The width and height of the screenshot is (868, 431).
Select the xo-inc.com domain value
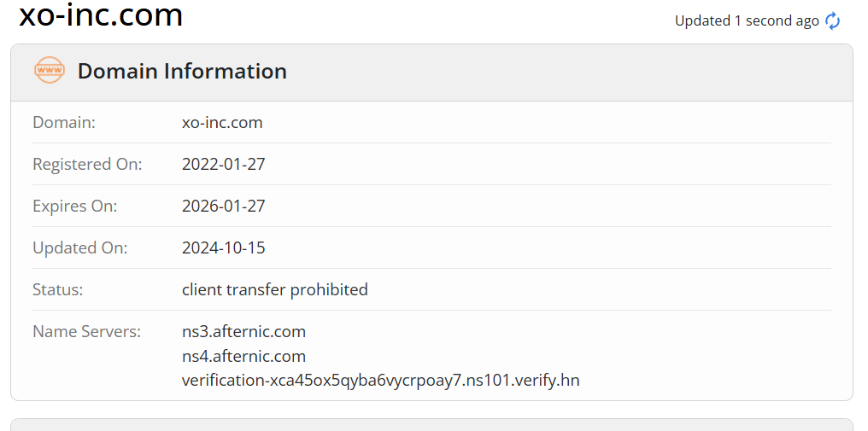click(x=222, y=122)
